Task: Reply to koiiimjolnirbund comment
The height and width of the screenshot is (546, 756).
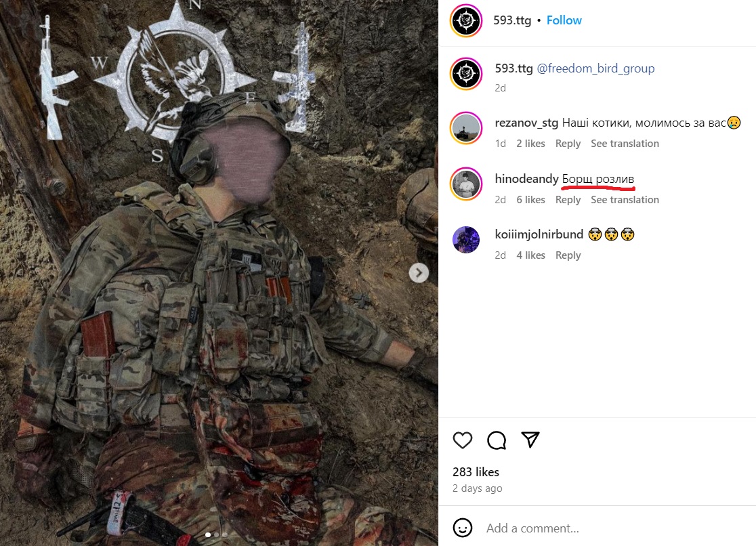Action: click(568, 255)
